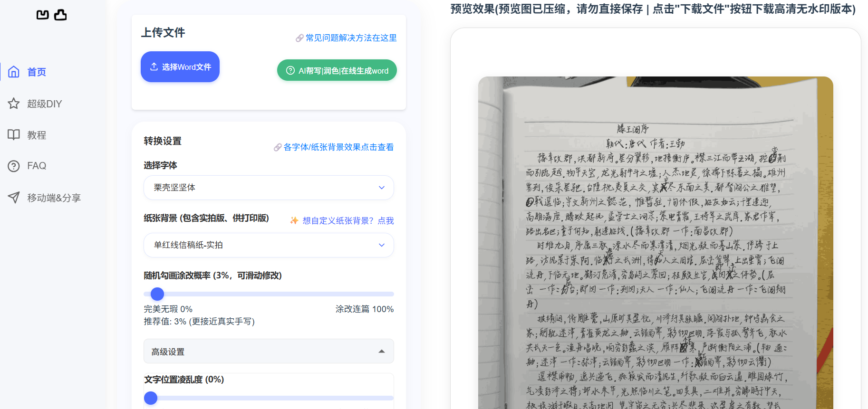This screenshot has height=409, width=868.
Task: Click the triangle arrow on 高级设置
Action: point(381,352)
